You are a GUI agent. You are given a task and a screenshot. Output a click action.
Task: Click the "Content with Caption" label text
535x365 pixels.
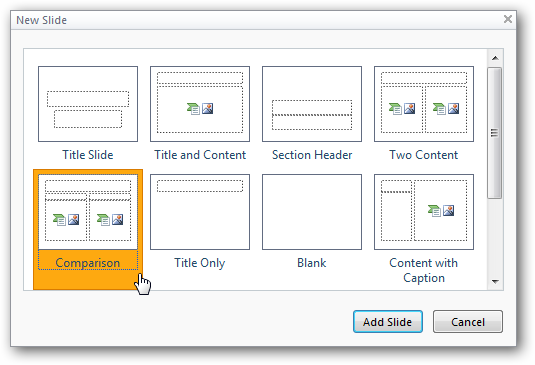coord(424,270)
